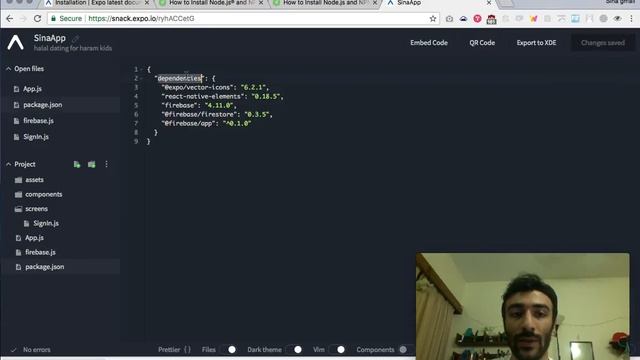Click "@firebase/firestore" line in editor
This screenshot has width=640, height=360.
click(217, 114)
